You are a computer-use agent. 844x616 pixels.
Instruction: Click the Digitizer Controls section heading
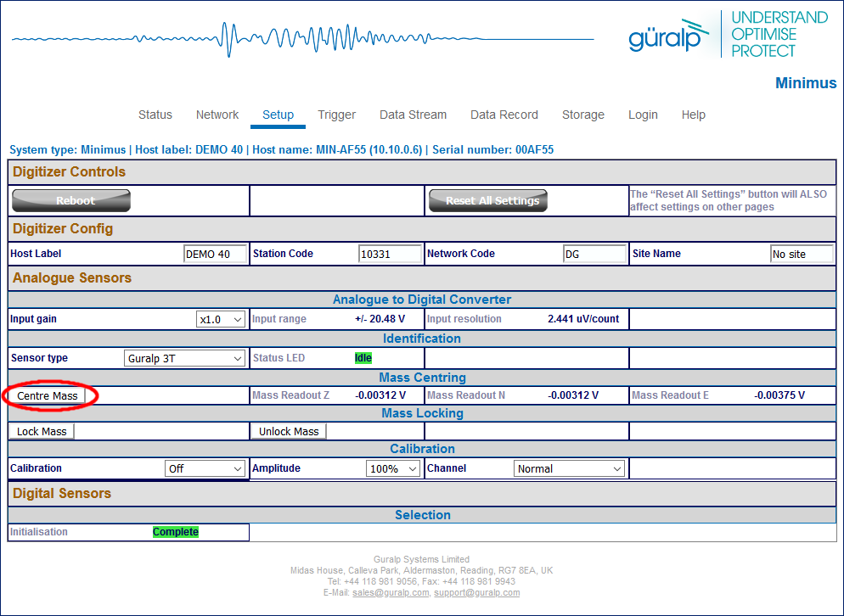69,172
